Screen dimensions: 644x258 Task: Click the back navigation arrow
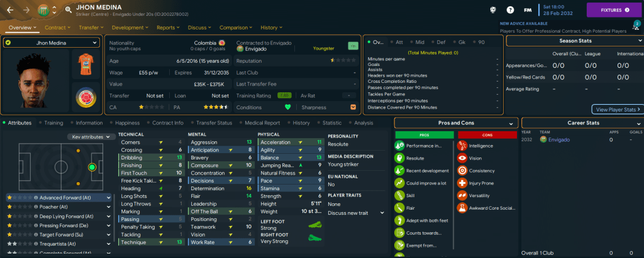coord(11,10)
